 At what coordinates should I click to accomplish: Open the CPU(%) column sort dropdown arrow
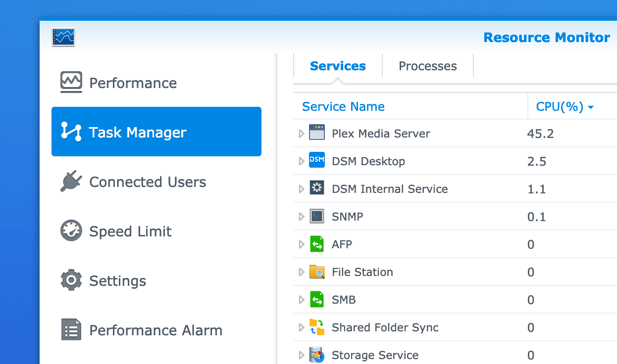tap(591, 107)
